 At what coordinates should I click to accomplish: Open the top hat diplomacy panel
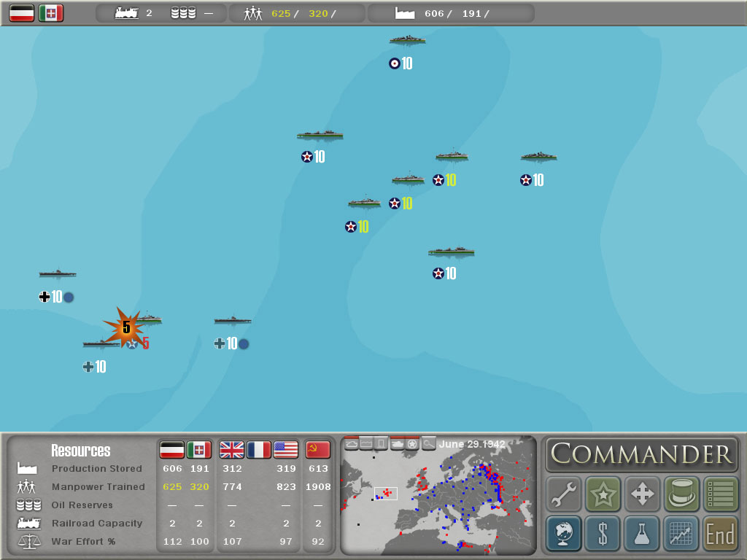[x=681, y=494]
